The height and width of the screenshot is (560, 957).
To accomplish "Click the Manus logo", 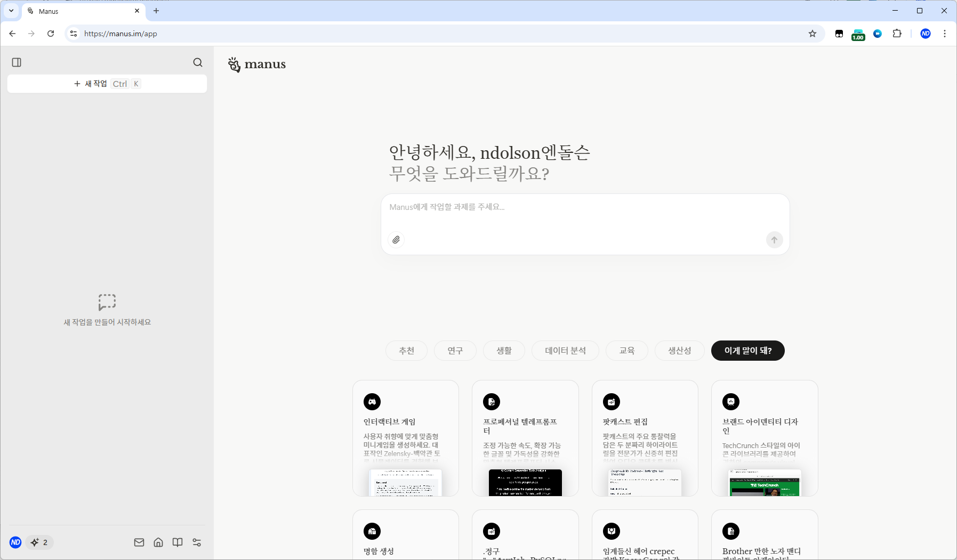I will click(257, 64).
